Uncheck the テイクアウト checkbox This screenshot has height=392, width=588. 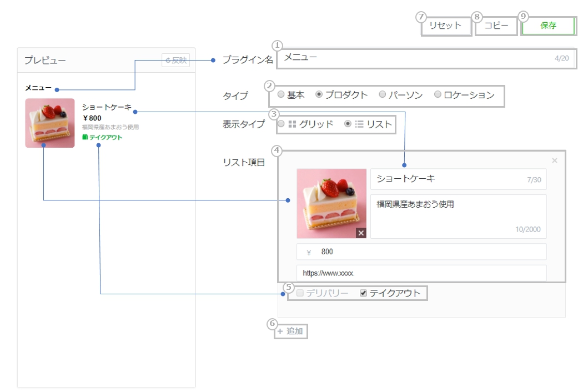pyautogui.click(x=364, y=293)
